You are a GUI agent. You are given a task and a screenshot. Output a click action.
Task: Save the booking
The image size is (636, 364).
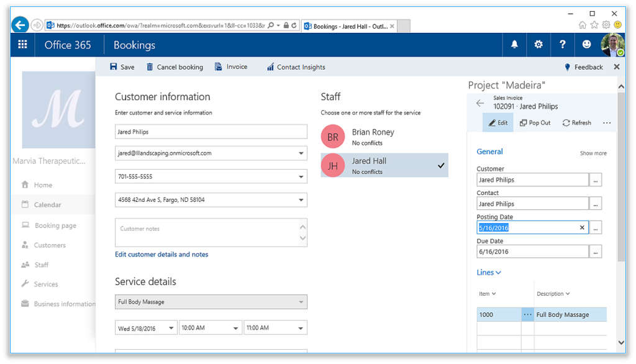coord(122,67)
